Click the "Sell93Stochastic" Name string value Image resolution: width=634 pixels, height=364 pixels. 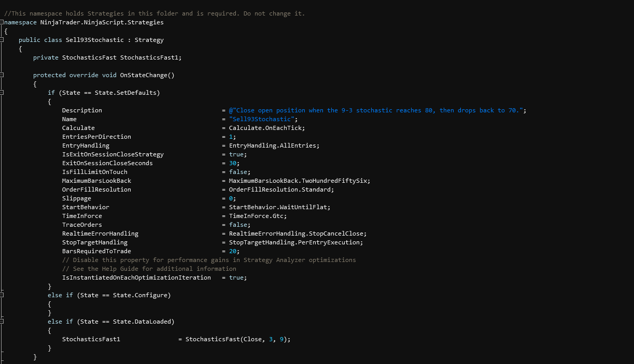pyautogui.click(x=263, y=119)
